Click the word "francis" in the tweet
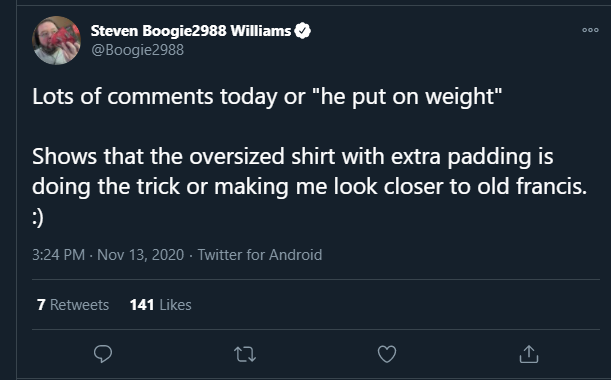Viewport: 611px width, 380px height. 549,186
